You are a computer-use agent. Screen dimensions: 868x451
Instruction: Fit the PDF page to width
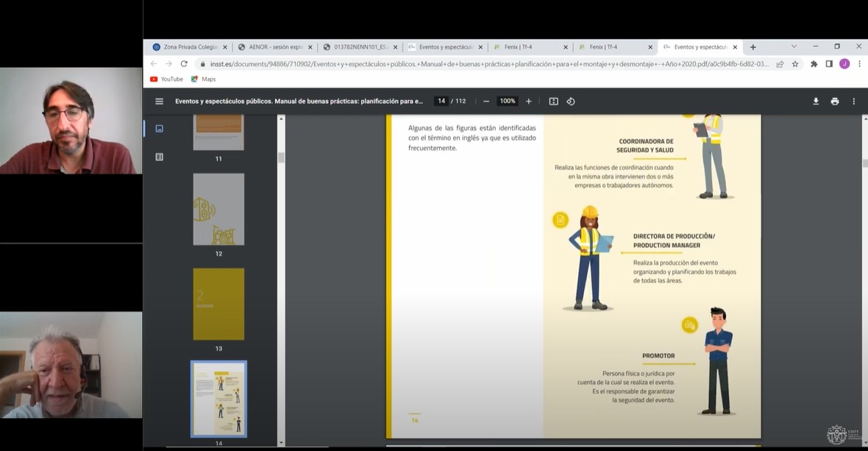pyautogui.click(x=554, y=102)
